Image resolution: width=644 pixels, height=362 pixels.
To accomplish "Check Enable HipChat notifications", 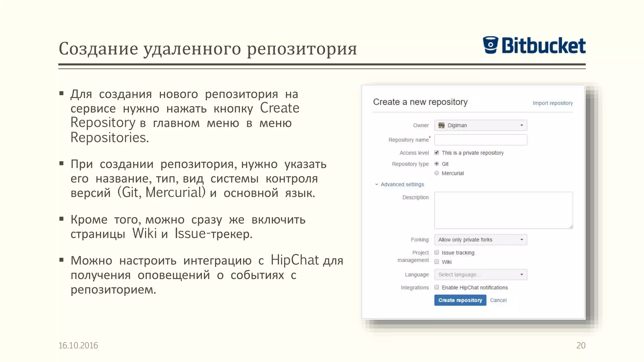I will 436,287.
